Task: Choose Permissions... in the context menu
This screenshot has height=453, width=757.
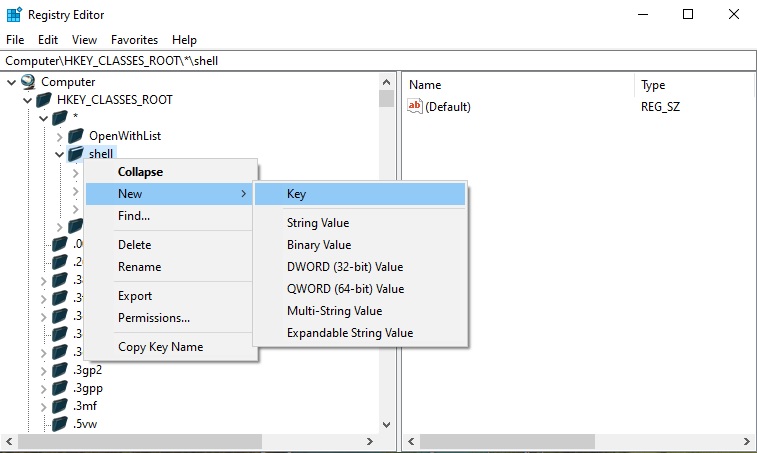Action: click(153, 318)
